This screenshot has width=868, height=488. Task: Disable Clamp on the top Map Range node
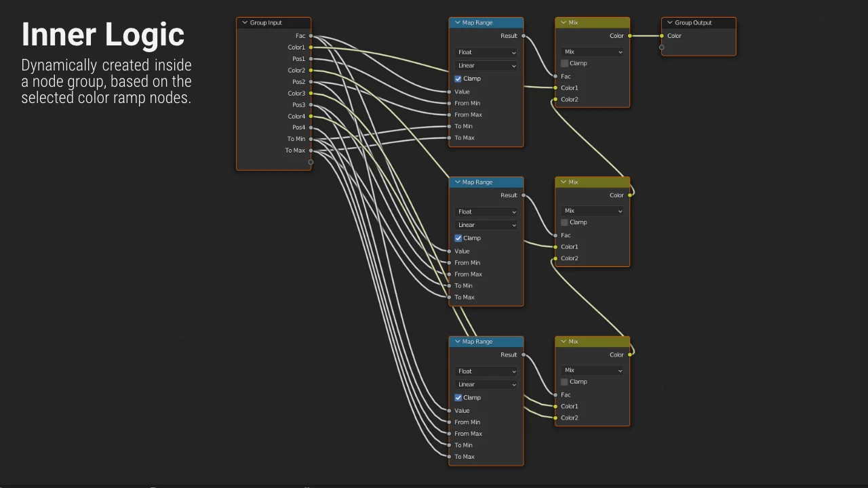(x=458, y=79)
